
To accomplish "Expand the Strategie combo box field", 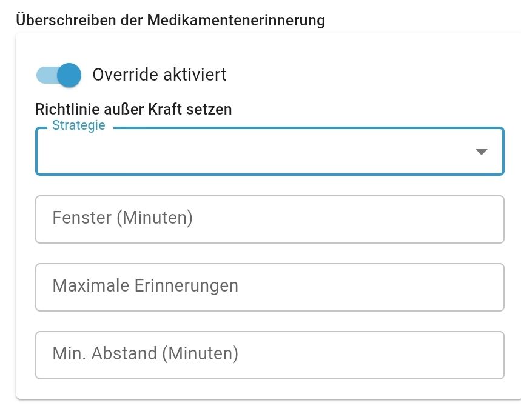I will click(x=269, y=152).
